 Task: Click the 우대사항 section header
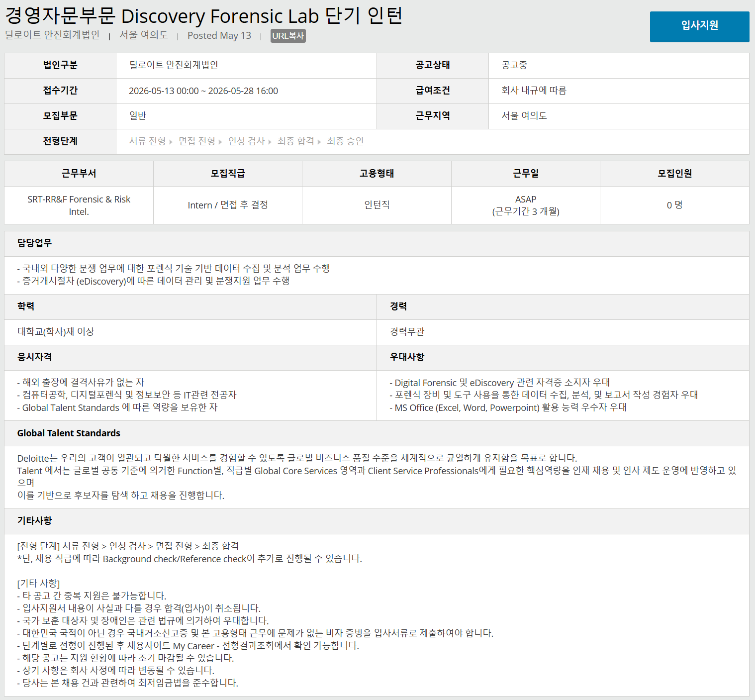563,358
